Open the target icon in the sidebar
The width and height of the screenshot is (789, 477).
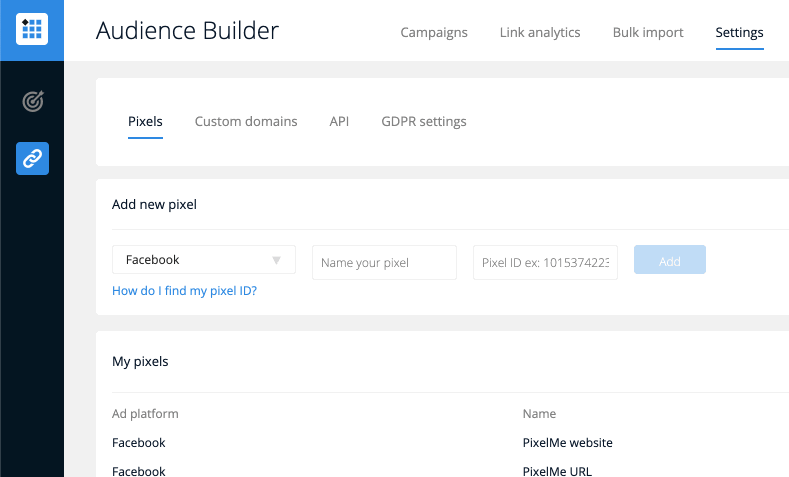tap(32, 101)
